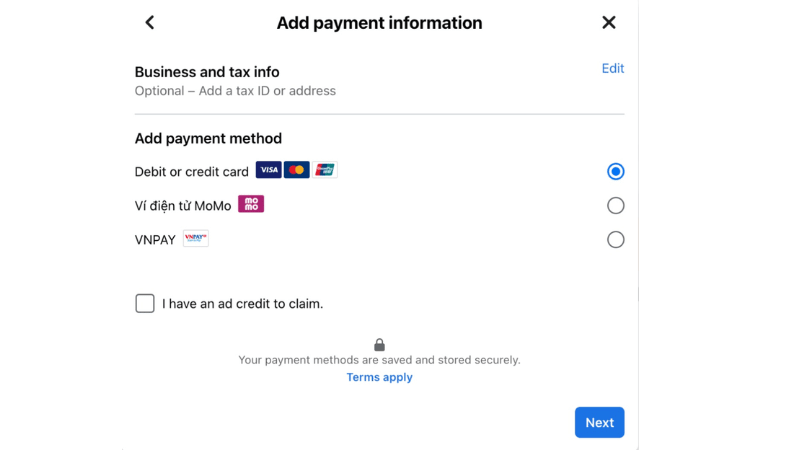Edit business and tax info

tap(612, 68)
